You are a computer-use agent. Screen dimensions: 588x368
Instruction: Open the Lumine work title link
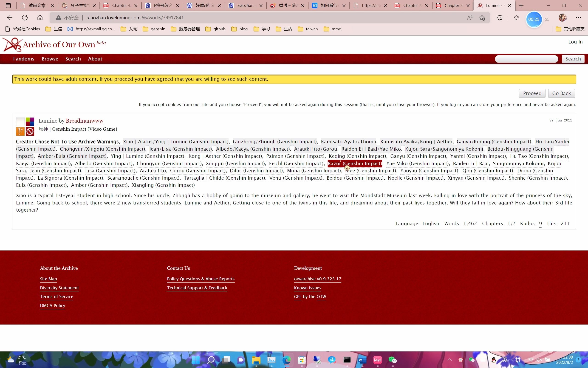pos(48,121)
